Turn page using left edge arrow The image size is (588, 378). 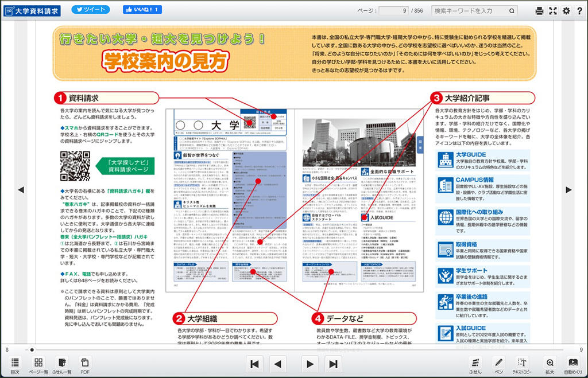(x=21, y=190)
